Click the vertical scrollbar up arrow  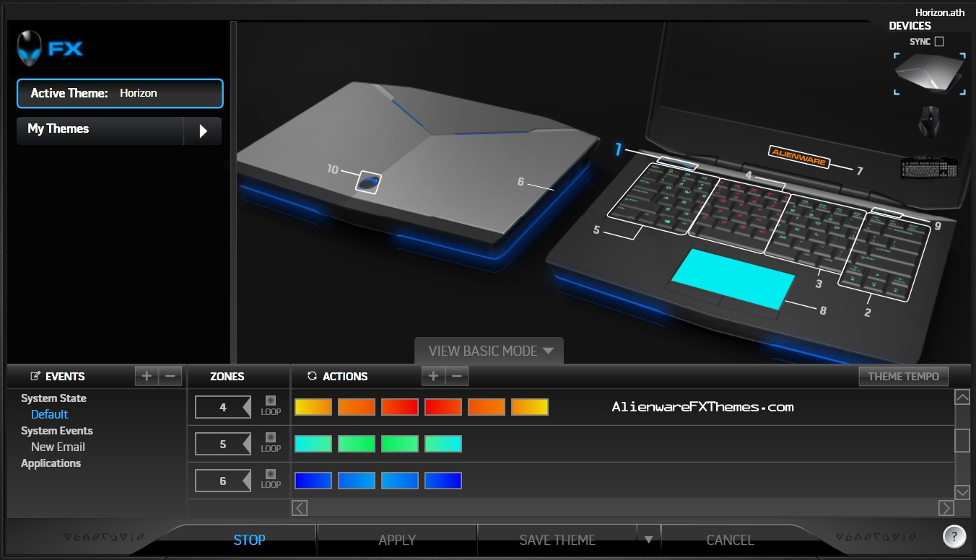[962, 397]
